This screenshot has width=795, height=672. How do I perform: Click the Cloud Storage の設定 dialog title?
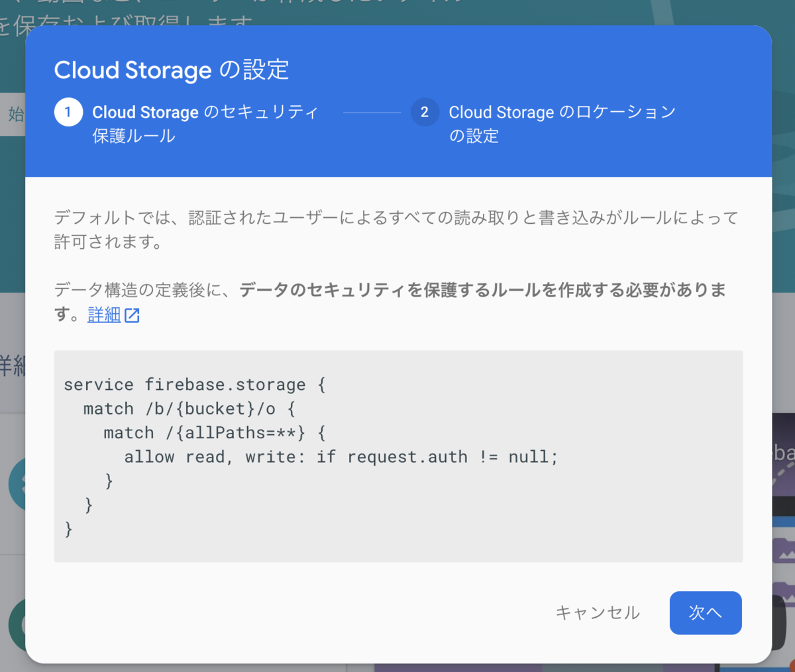pos(172,70)
